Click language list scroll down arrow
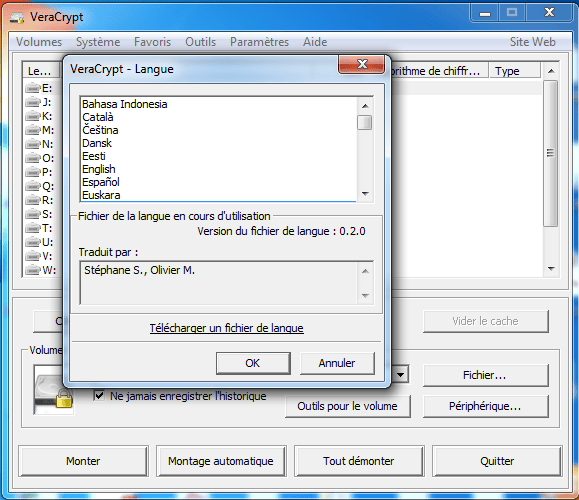Image resolution: width=579 pixels, height=500 pixels. tap(365, 194)
